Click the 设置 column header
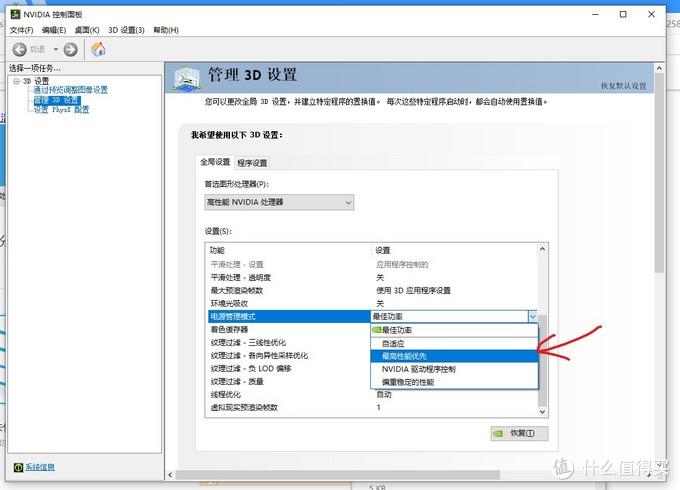Image resolution: width=680 pixels, height=490 pixels. point(382,251)
